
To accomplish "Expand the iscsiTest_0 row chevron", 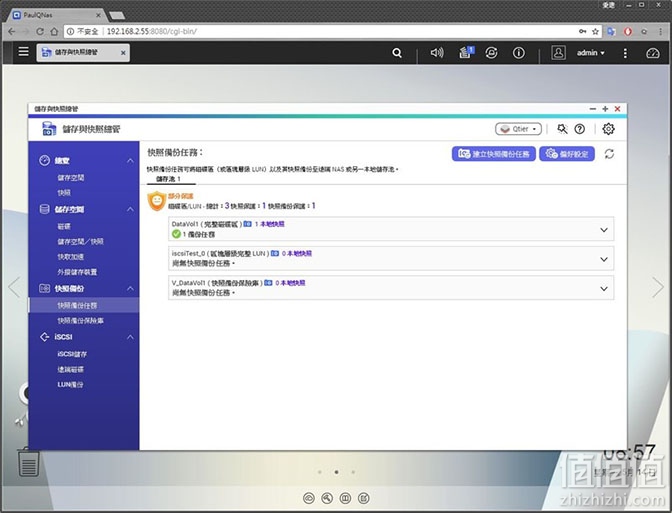I will 604,259.
